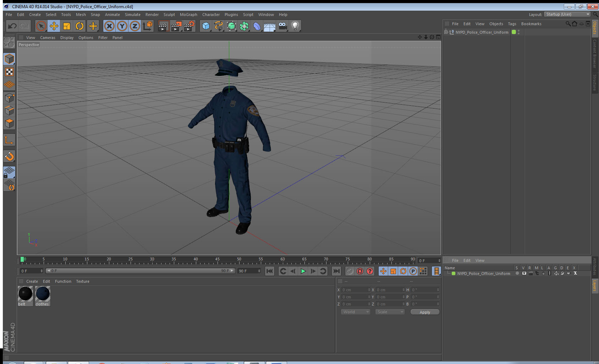The height and width of the screenshot is (364, 599).
Task: Click Apply in coordinates panel
Action: [425, 312]
